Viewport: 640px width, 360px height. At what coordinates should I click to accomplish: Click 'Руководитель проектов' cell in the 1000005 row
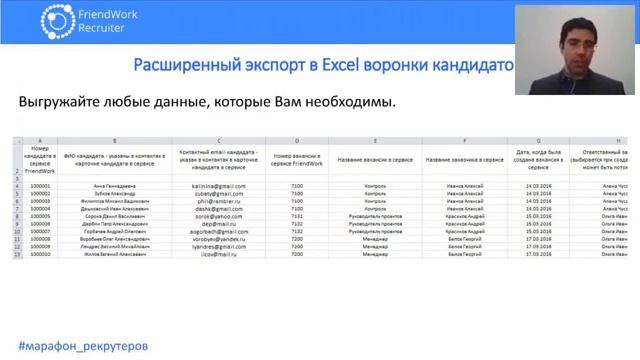(x=375, y=216)
